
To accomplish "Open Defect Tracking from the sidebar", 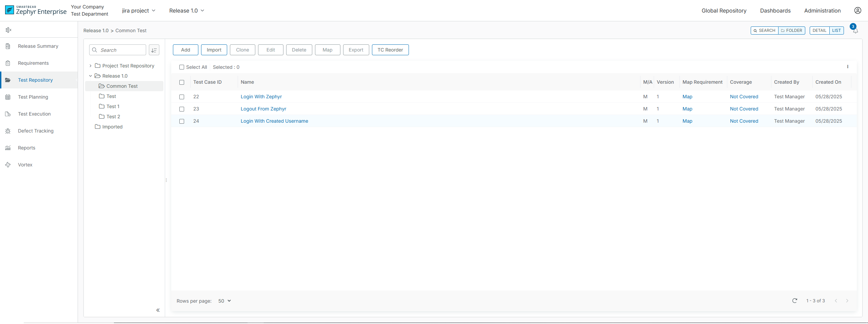I will tap(36, 131).
